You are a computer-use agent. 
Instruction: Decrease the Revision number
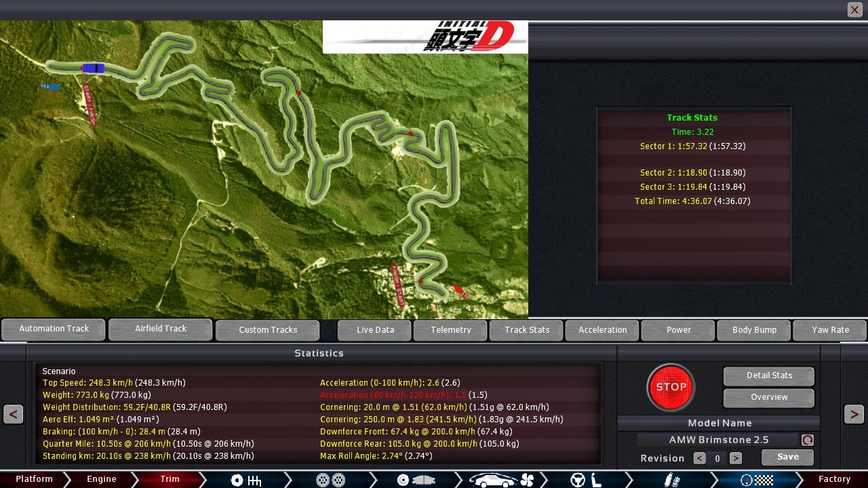699,458
